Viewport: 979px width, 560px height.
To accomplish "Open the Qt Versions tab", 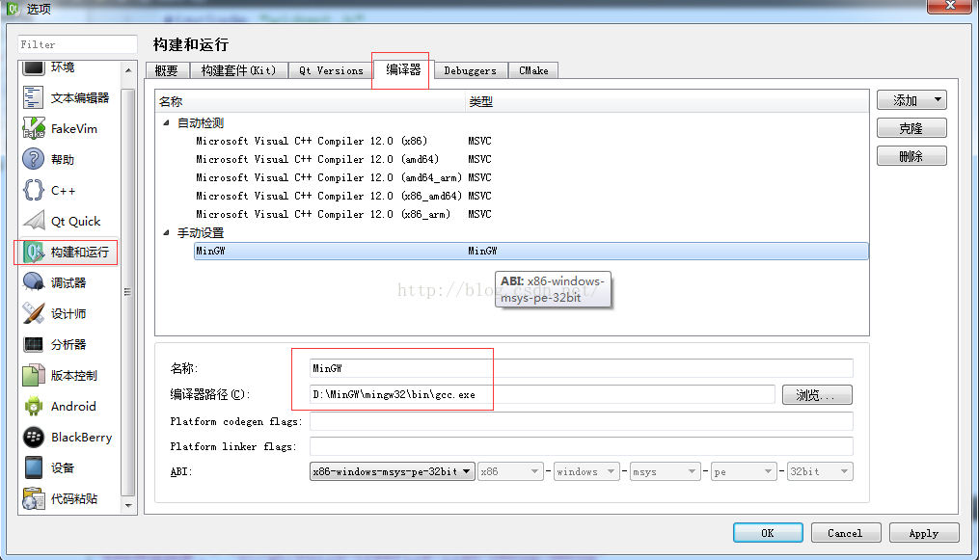I will click(331, 70).
